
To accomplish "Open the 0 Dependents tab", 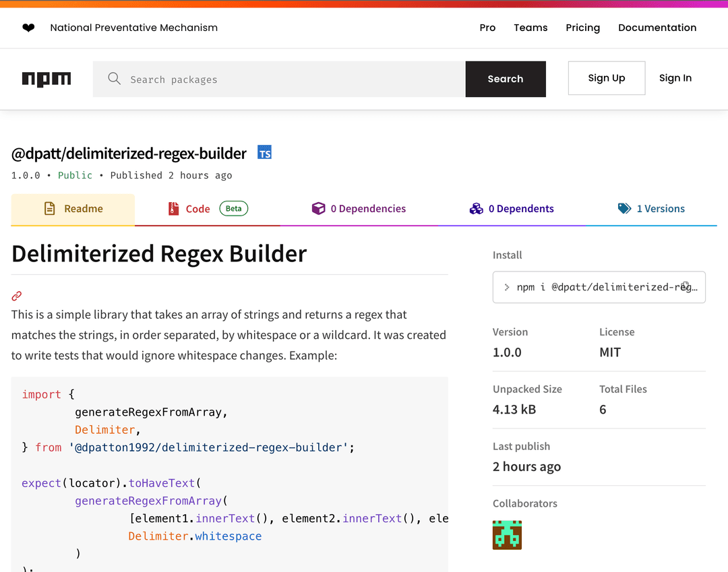I will click(512, 210).
